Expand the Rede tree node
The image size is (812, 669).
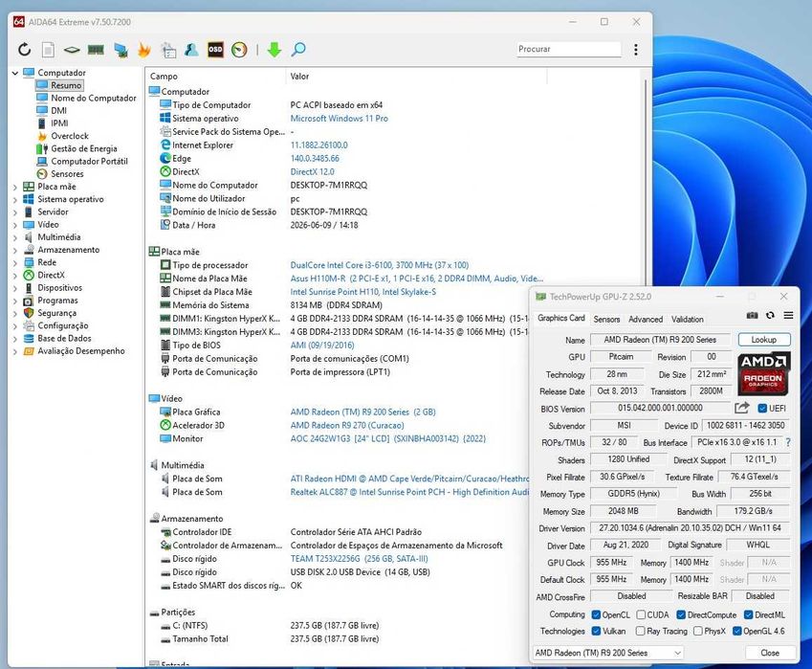pyautogui.click(x=15, y=263)
